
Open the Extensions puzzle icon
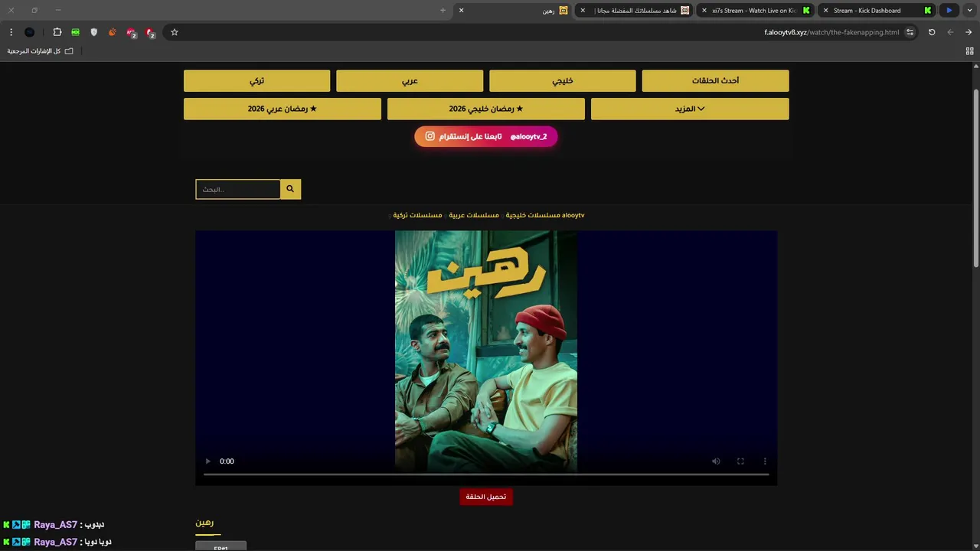57,32
